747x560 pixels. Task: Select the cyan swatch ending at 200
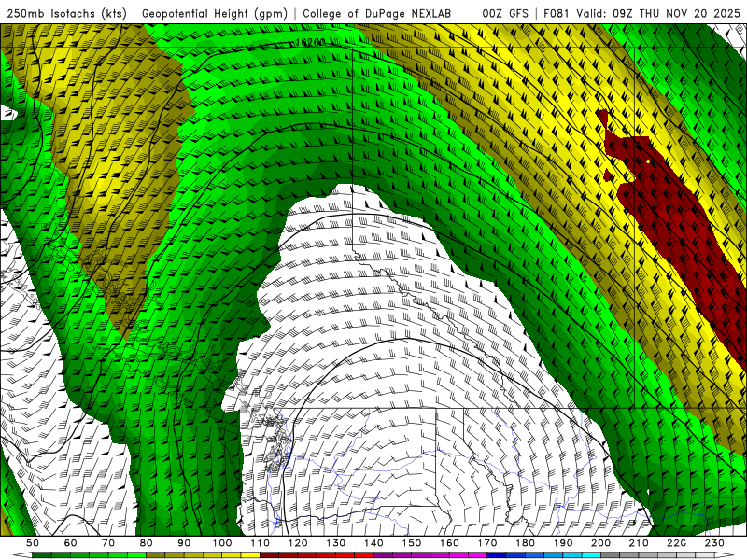pyautogui.click(x=591, y=555)
